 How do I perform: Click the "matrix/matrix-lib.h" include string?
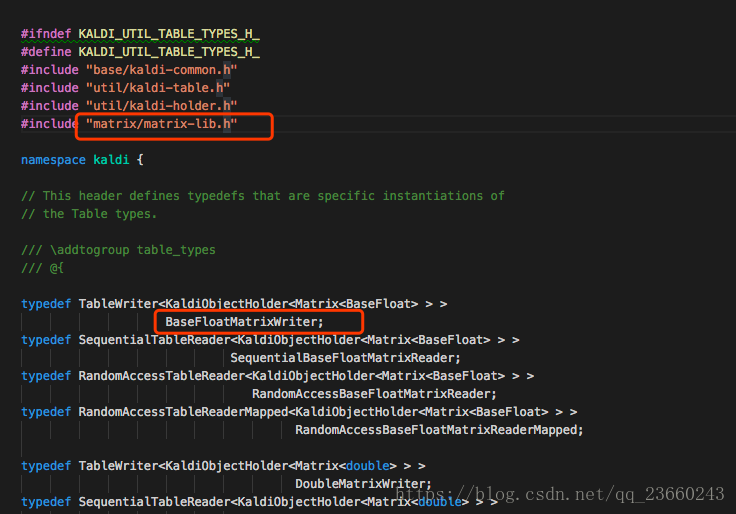pyautogui.click(x=161, y=124)
